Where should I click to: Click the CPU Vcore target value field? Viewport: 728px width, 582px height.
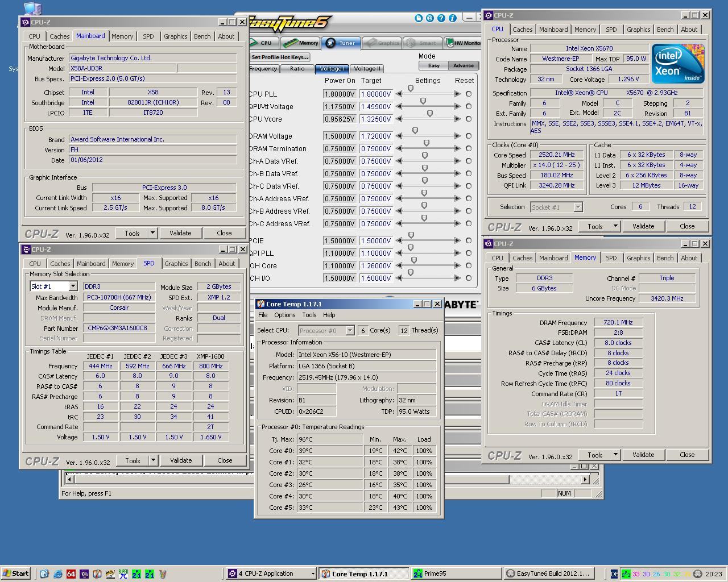click(x=376, y=119)
